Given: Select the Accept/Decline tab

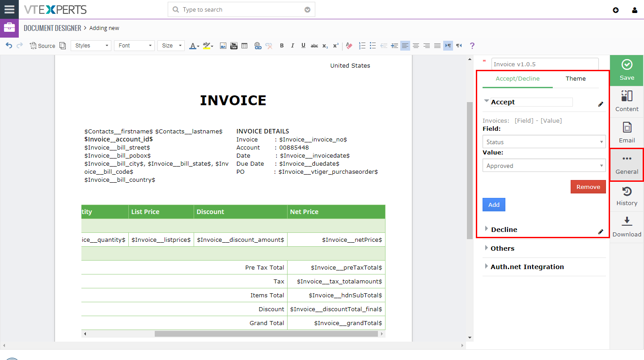Looking at the screenshot, I should (x=517, y=78).
